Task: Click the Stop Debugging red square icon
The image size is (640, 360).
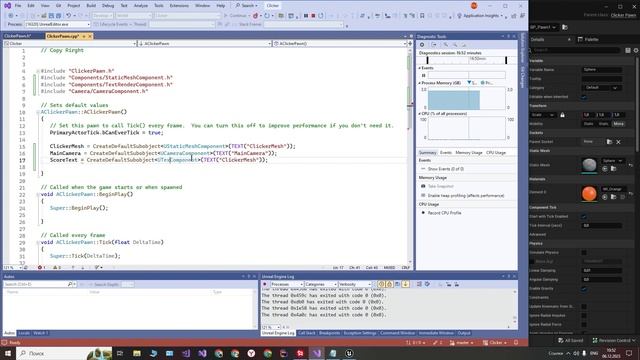Action: [313, 16]
